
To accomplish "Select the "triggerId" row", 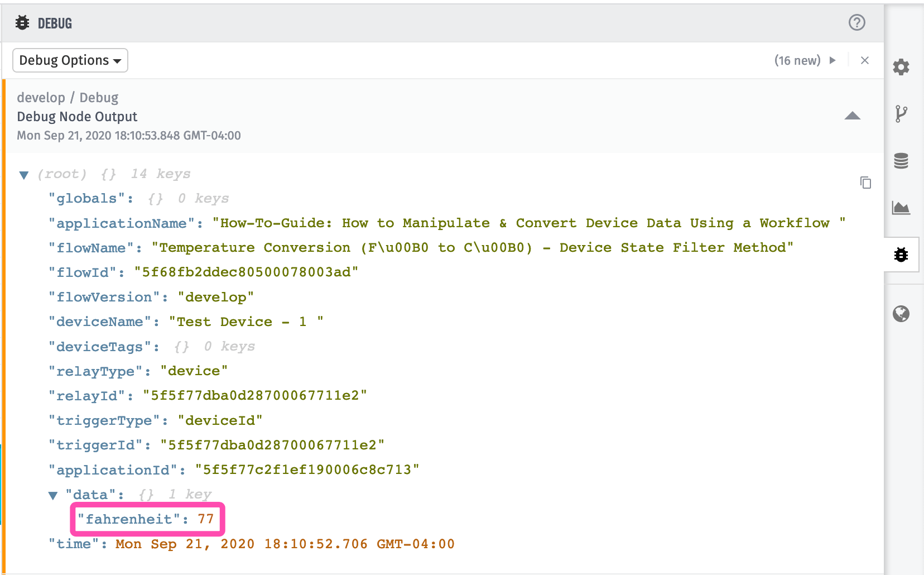I will [216, 445].
